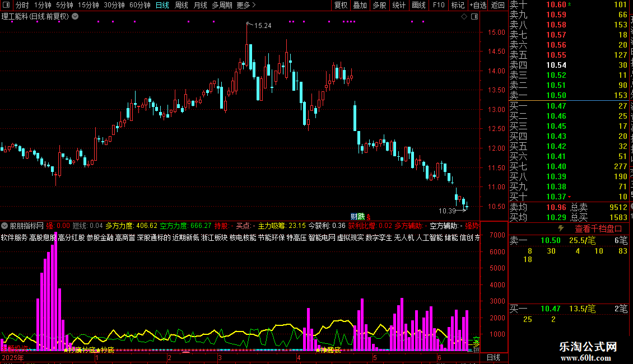The height and width of the screenshot is (364, 633).
Task: Activate the 画线 drawing tools
Action: [x=418, y=5]
